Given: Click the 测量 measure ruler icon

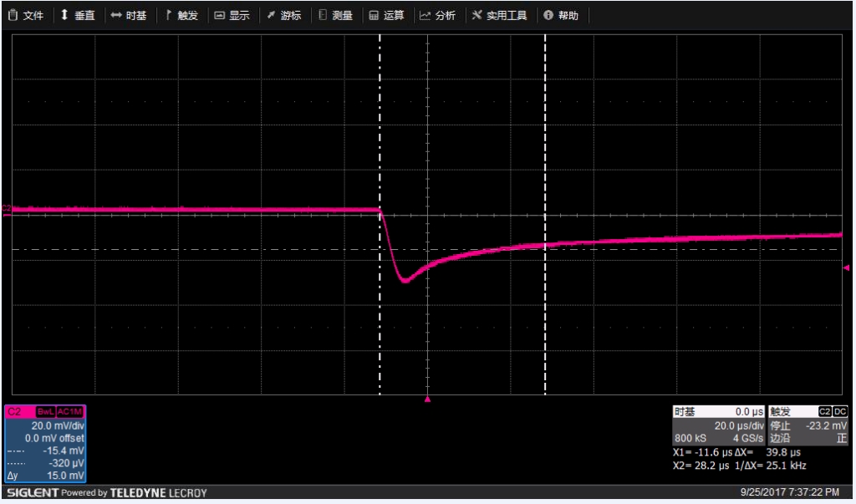Looking at the screenshot, I should pos(323,15).
